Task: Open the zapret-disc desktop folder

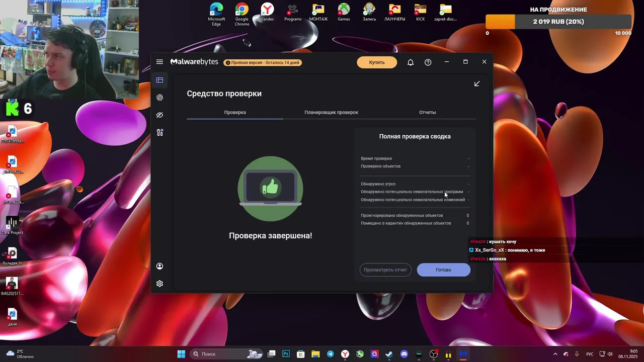Action: [446, 13]
